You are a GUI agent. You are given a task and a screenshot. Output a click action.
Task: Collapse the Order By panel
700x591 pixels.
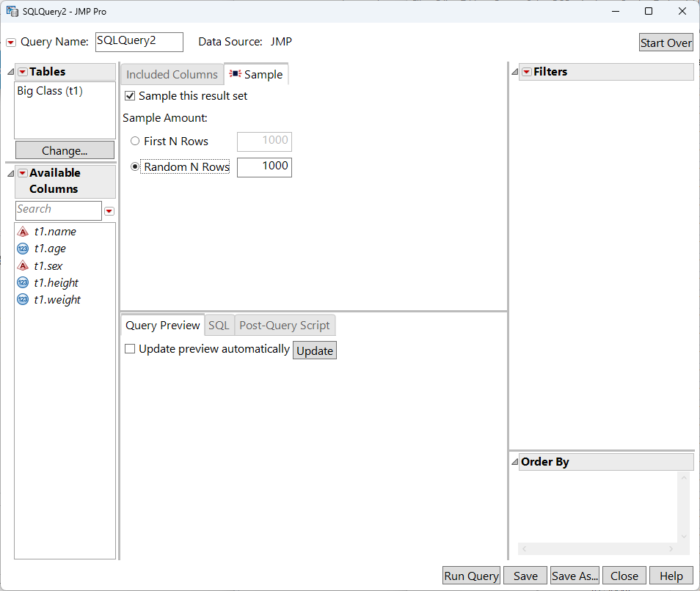[x=514, y=461]
